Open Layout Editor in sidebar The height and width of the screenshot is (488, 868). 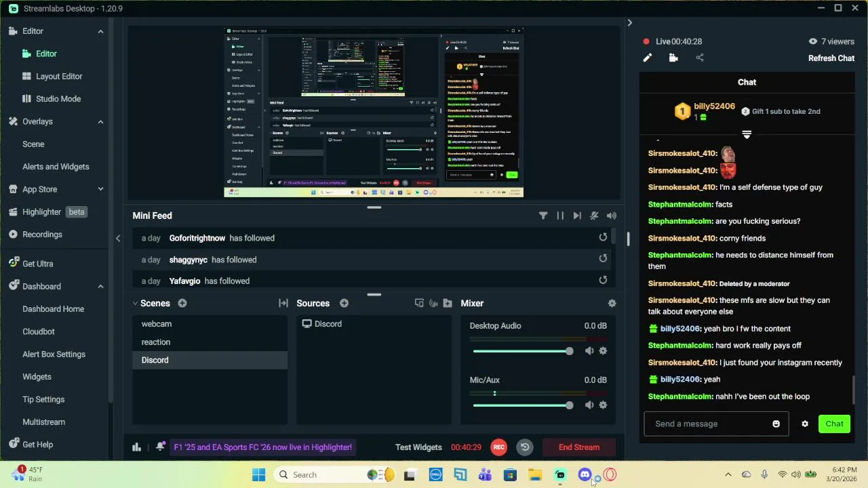pos(59,77)
